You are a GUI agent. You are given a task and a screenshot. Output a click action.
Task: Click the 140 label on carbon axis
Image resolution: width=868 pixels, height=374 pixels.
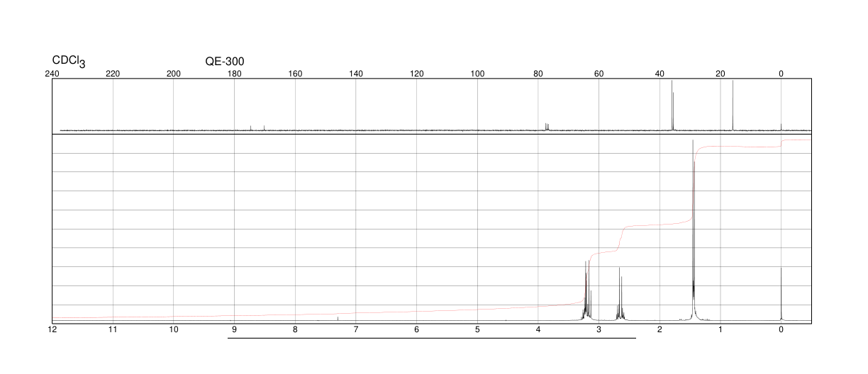pyautogui.click(x=356, y=74)
